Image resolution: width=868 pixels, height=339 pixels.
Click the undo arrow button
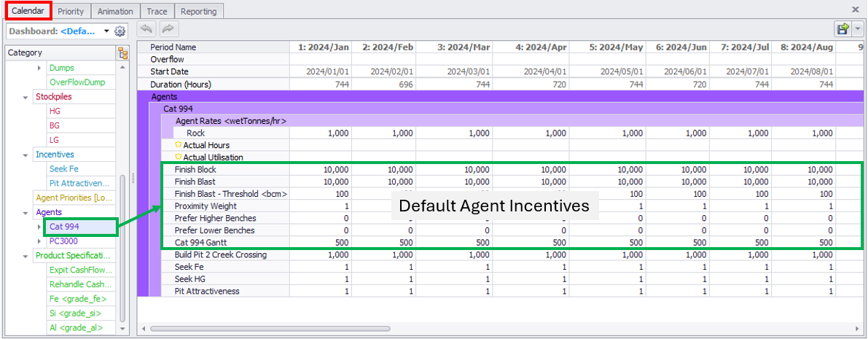(146, 29)
